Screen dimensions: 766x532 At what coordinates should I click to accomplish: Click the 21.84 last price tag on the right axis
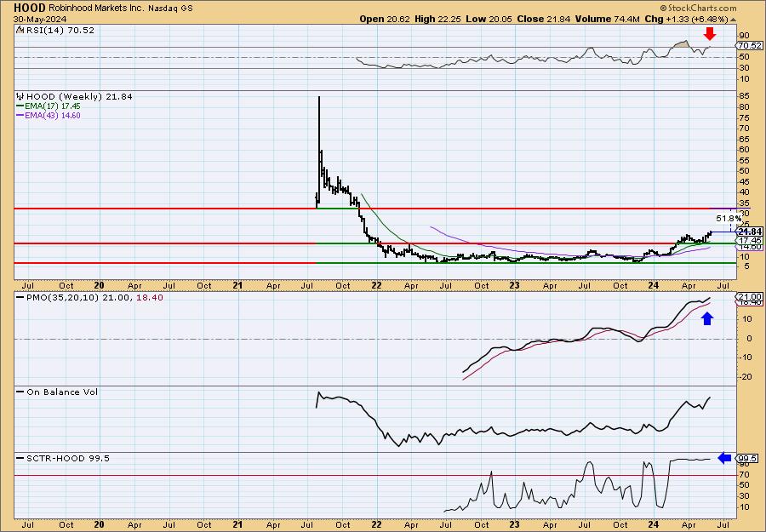[x=749, y=232]
